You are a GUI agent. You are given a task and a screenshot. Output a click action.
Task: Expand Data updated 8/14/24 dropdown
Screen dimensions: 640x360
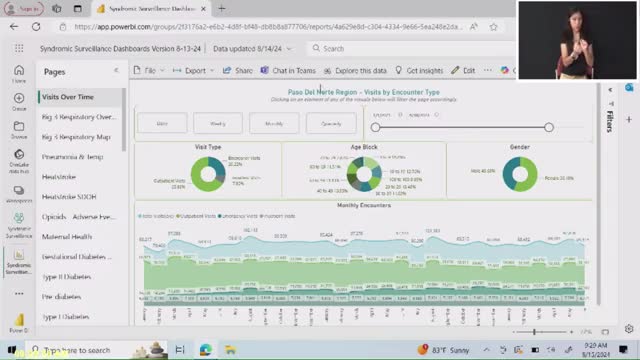pyautogui.click(x=252, y=49)
